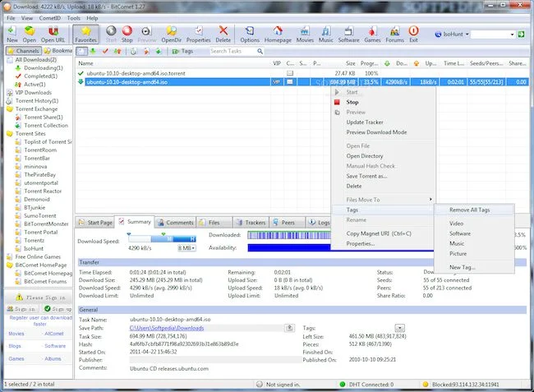Image resolution: width=534 pixels, height=392 pixels.
Task: Click the red Stop toolbar icon
Action: (127, 35)
